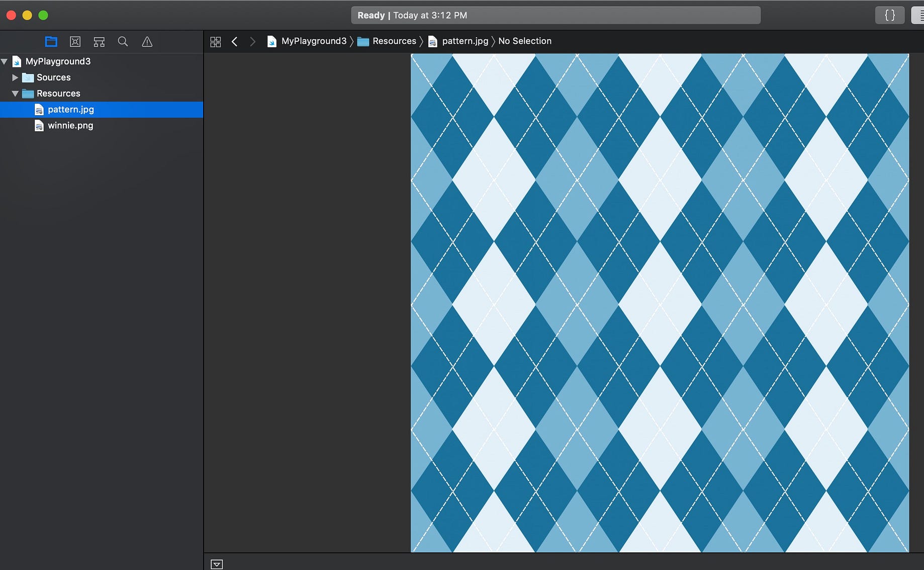
Task: Expand the Sources folder disclosure triangle
Action: tap(15, 77)
